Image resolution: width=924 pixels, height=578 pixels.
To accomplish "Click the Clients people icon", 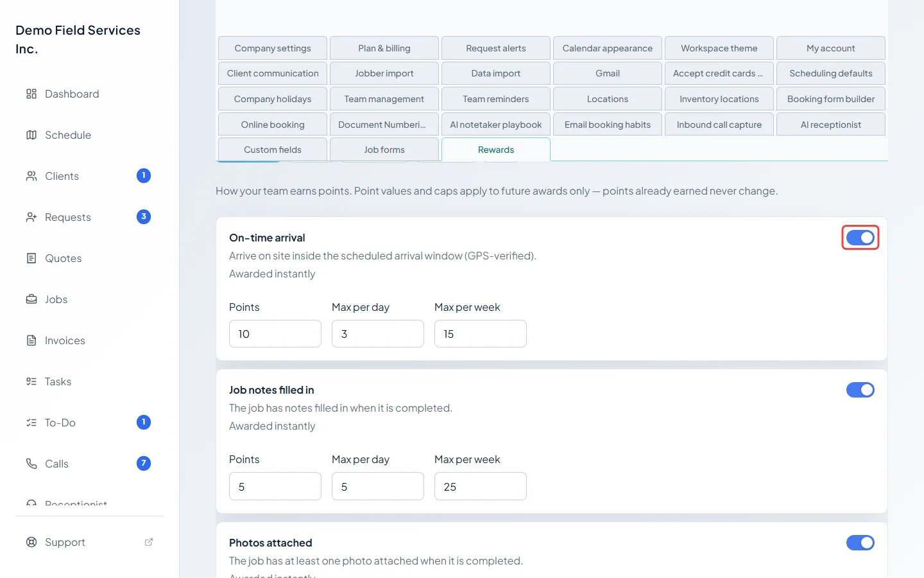I will coord(31,176).
